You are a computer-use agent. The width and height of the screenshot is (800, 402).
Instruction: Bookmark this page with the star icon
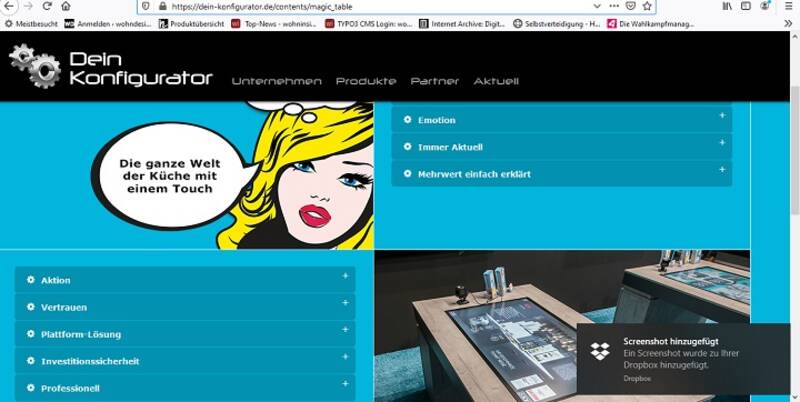tap(647, 6)
